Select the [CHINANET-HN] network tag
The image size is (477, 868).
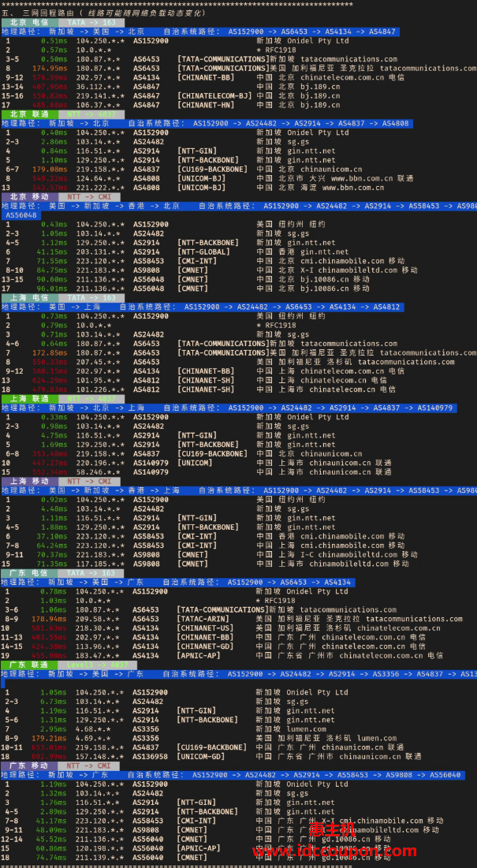pos(206,105)
